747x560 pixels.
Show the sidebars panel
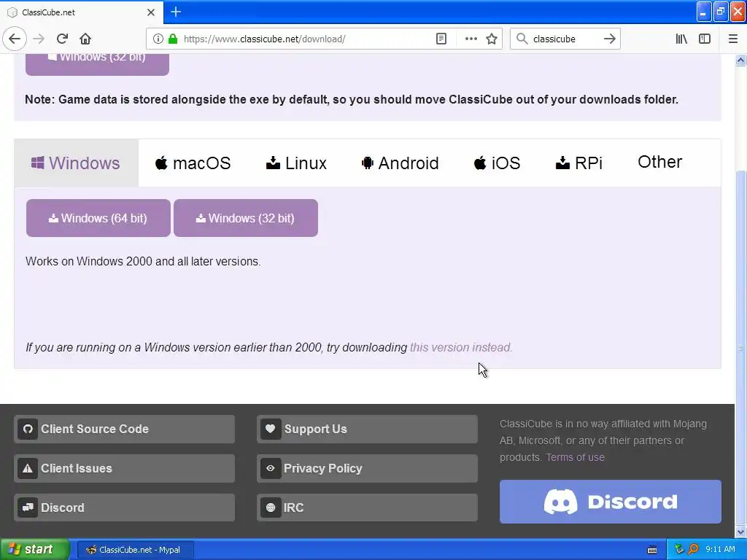tap(705, 39)
